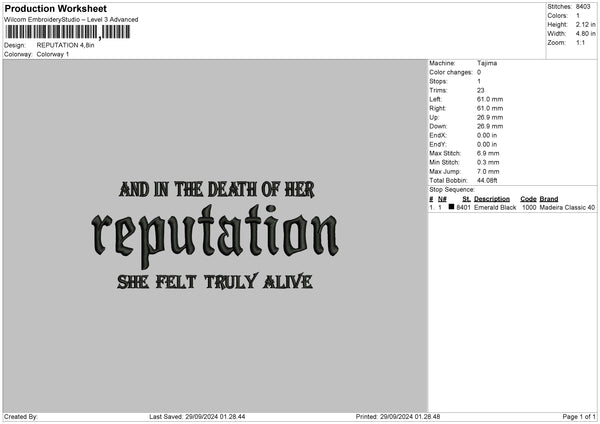Click Max Stitch 6.9 mm value
Image resolution: width=600 pixels, height=424 pixels.
[x=488, y=153]
